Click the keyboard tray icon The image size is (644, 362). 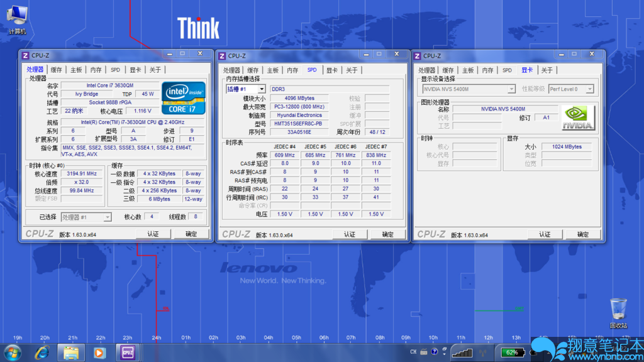pyautogui.click(x=423, y=352)
